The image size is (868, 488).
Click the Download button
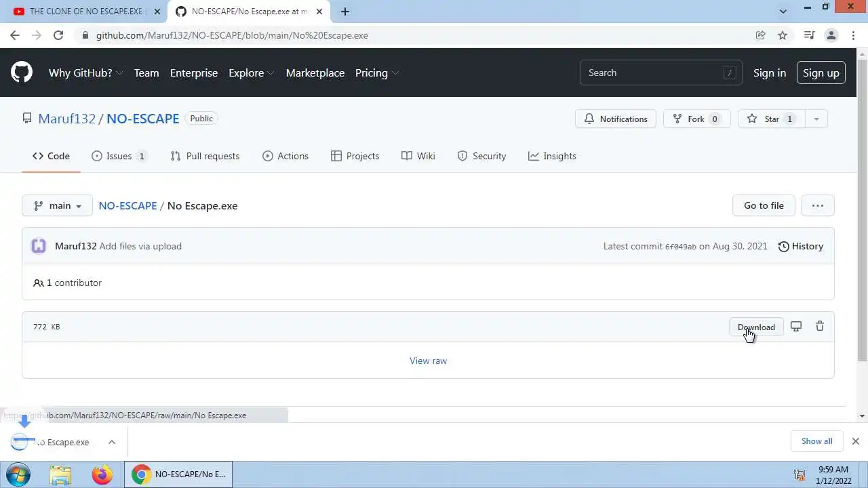(x=756, y=327)
